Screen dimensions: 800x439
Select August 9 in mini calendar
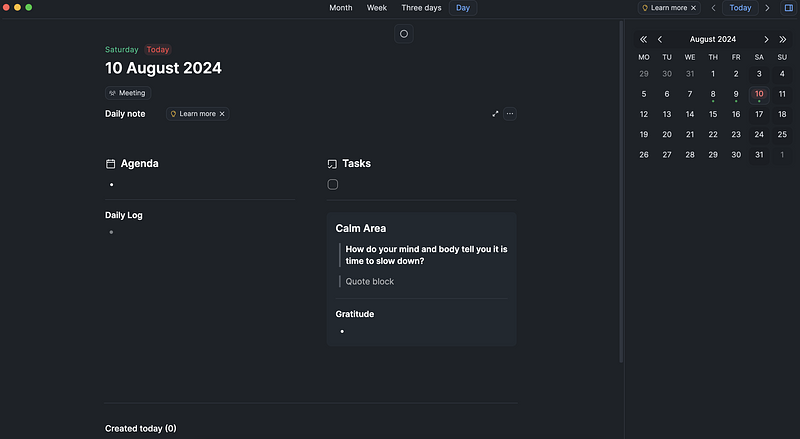(736, 94)
